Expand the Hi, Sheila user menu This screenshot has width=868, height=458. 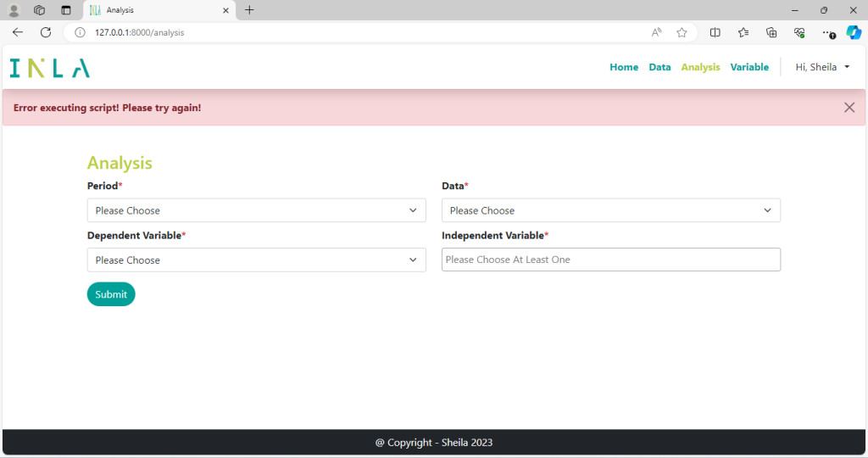coord(822,67)
